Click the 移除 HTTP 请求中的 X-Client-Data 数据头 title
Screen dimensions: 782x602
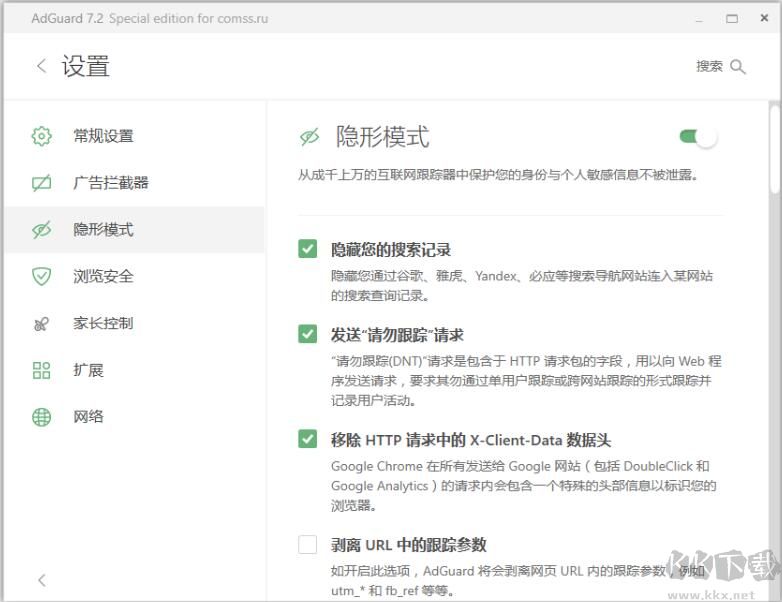[471, 440]
